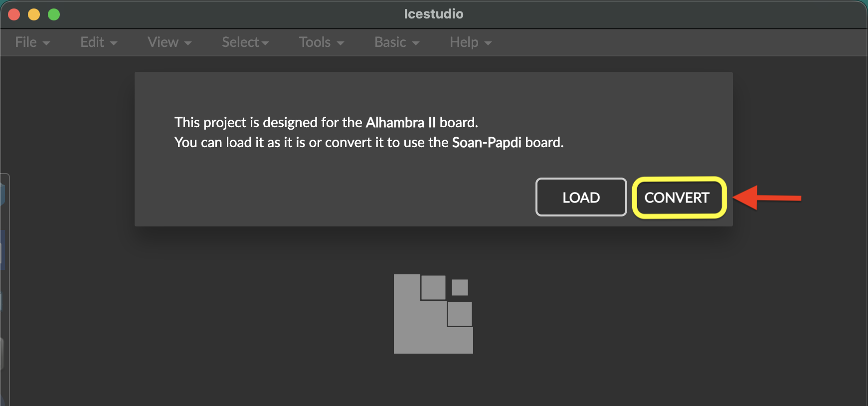Screen dimensions: 868x406
Task: Expand the dropdown caret beside Tools
Action: click(341, 43)
